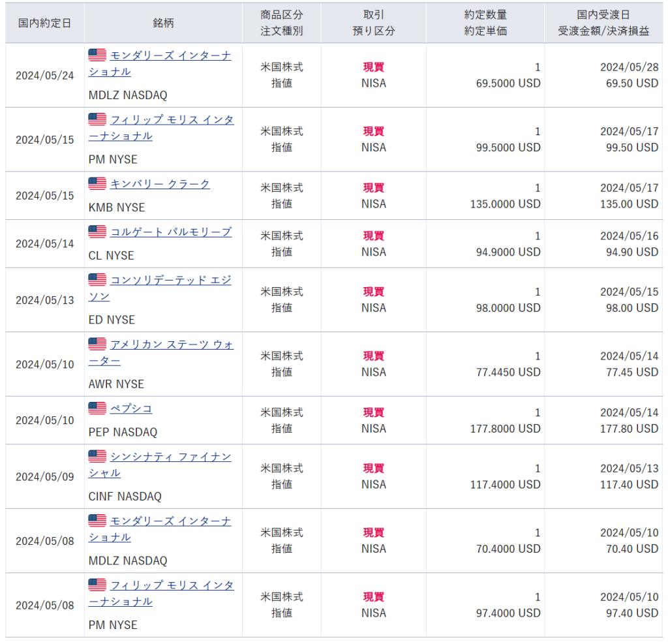Click US flag icon beside Consolidated Edison (ED)
The width and height of the screenshot is (668, 644).
coord(97,280)
